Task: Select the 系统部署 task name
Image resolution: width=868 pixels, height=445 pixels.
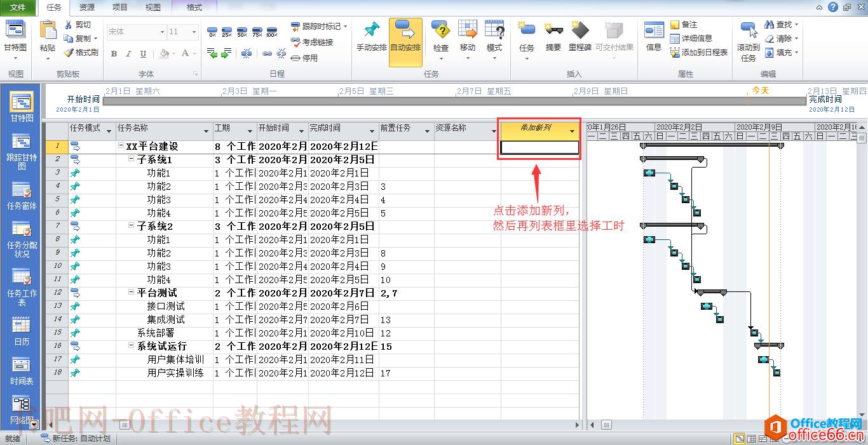Action: 155,333
